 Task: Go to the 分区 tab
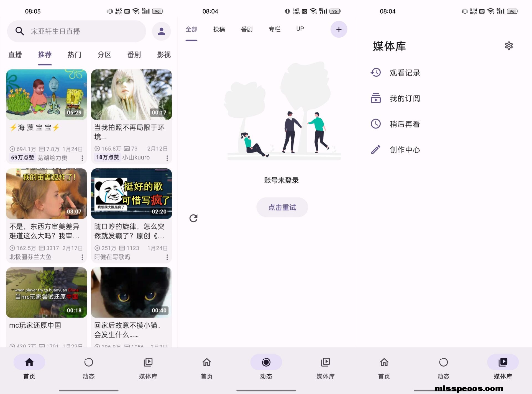point(104,55)
